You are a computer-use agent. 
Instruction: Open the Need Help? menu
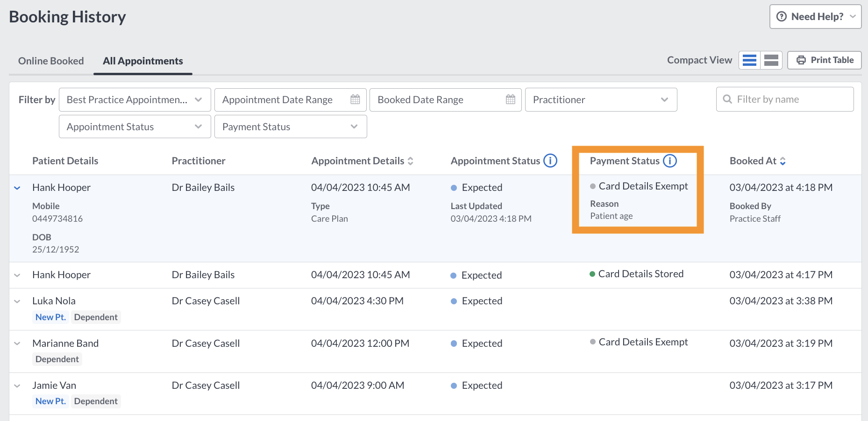click(815, 17)
